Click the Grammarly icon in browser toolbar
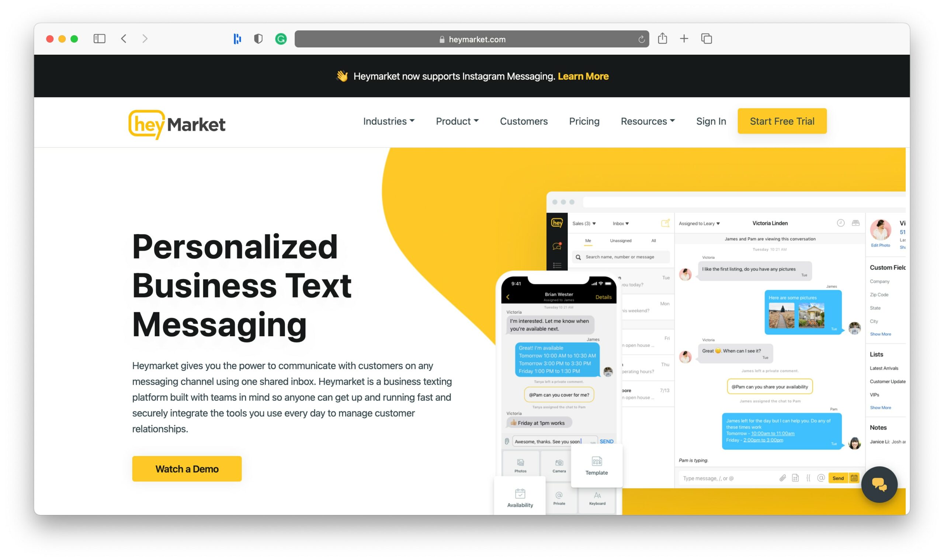Viewport: 944px width, 560px height. coord(281,38)
